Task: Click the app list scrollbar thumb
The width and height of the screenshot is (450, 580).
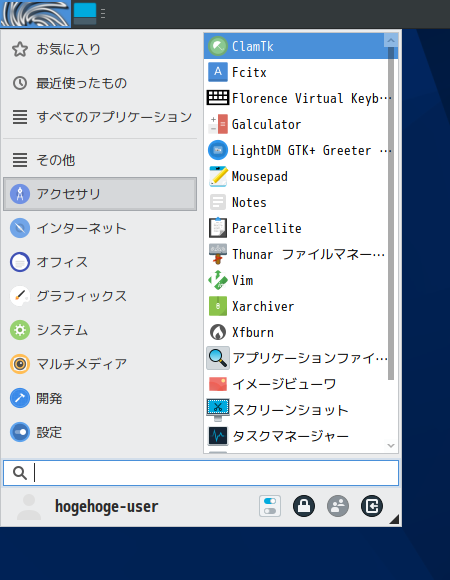Action: click(x=391, y=213)
